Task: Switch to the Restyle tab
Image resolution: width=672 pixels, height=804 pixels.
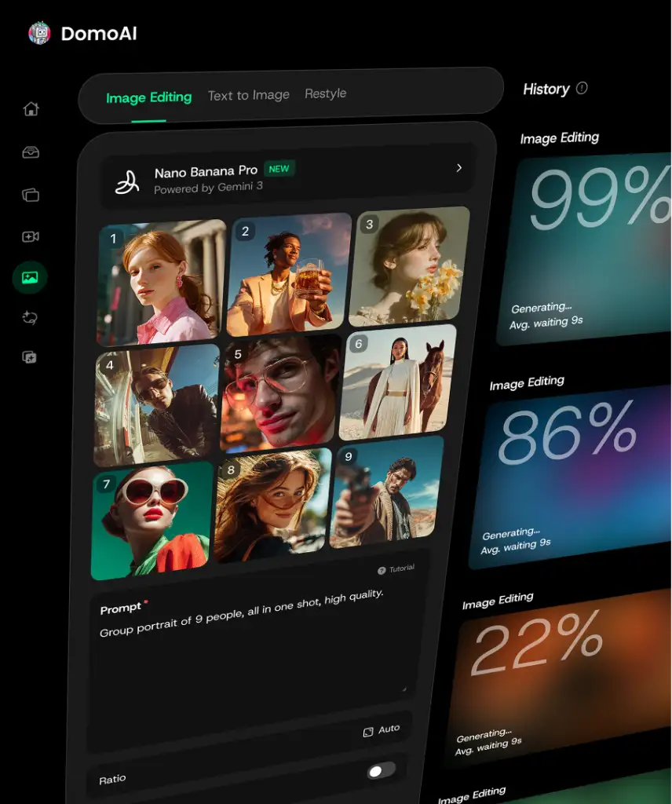Action: pos(325,93)
